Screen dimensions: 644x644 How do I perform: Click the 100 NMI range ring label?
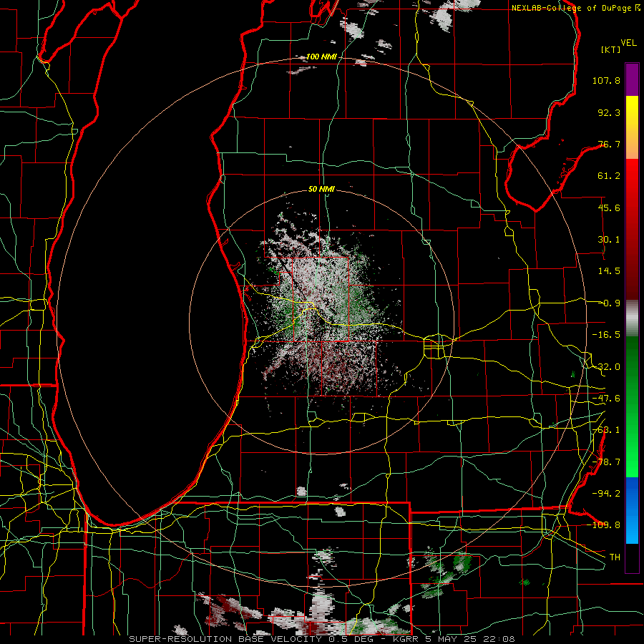point(321,57)
